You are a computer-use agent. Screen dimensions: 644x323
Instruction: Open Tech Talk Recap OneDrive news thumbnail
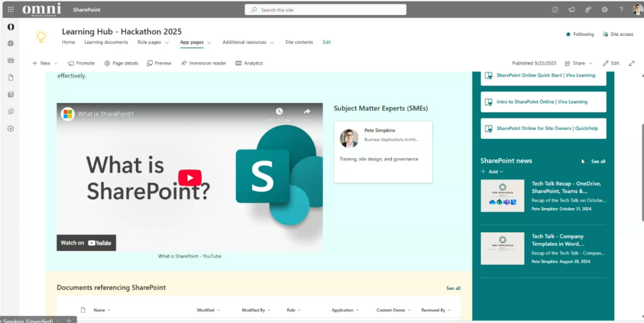coord(502,196)
